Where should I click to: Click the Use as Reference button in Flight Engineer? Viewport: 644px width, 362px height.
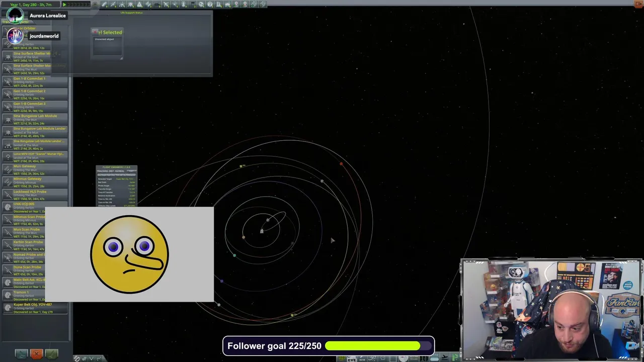(116, 175)
